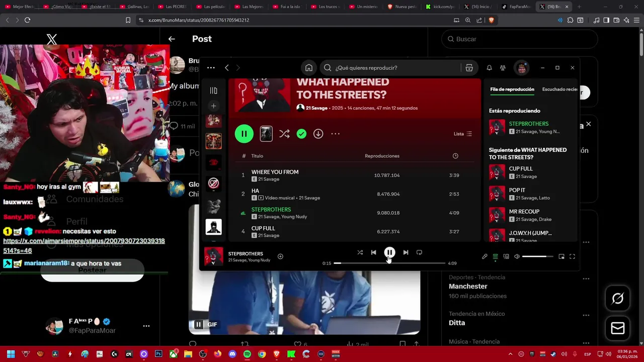Image resolution: width=644 pixels, height=362 pixels.
Task: Play WHERE YOU FROM track row
Action: (354, 175)
